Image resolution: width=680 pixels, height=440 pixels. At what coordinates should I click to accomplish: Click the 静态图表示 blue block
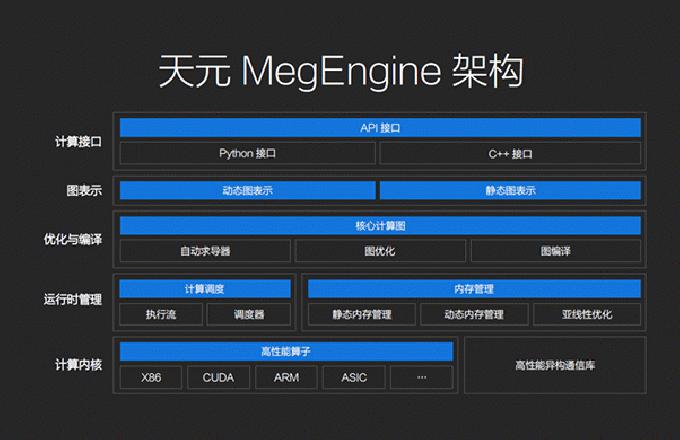510,191
